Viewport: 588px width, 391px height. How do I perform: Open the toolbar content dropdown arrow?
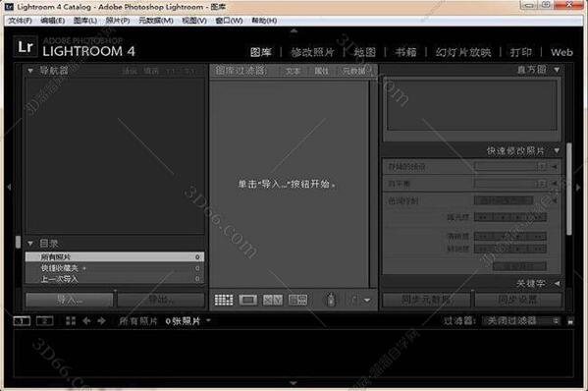click(367, 301)
